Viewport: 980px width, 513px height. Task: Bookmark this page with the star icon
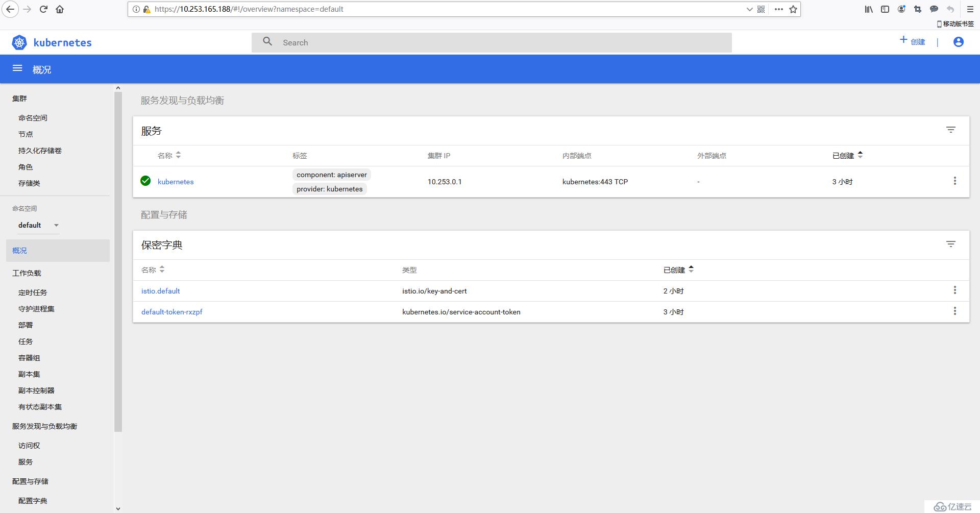(793, 9)
